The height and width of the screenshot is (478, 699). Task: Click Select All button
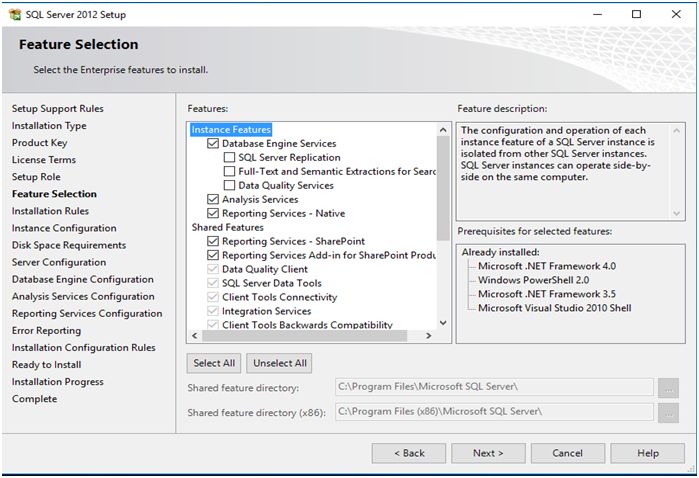214,363
